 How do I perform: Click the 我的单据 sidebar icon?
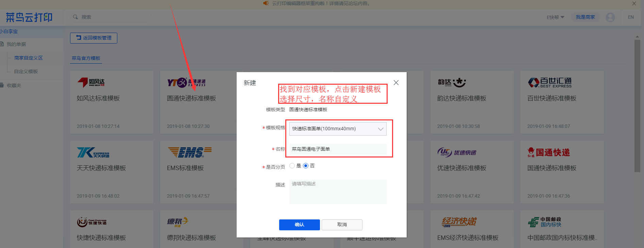click(2, 44)
